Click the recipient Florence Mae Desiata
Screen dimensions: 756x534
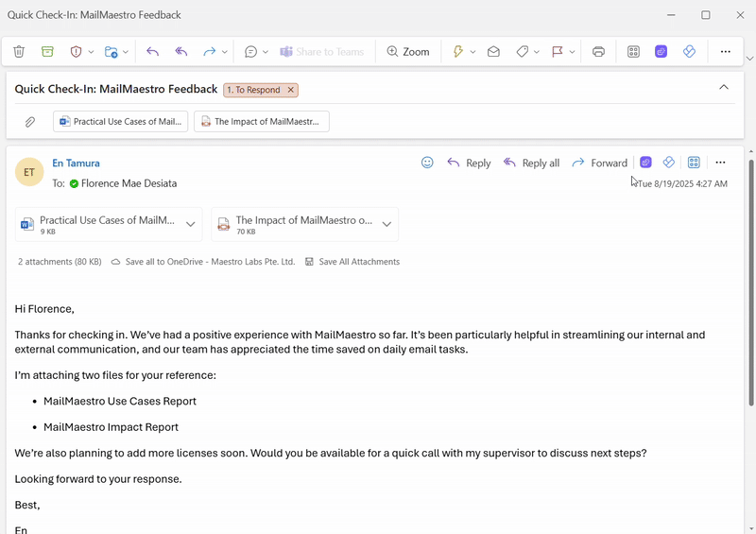tap(129, 183)
